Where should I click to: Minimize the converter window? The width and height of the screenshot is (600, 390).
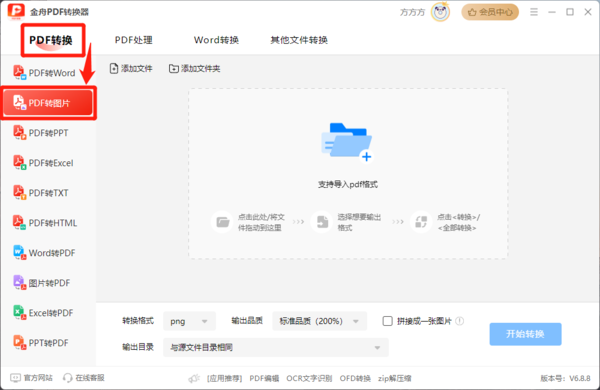(x=552, y=12)
